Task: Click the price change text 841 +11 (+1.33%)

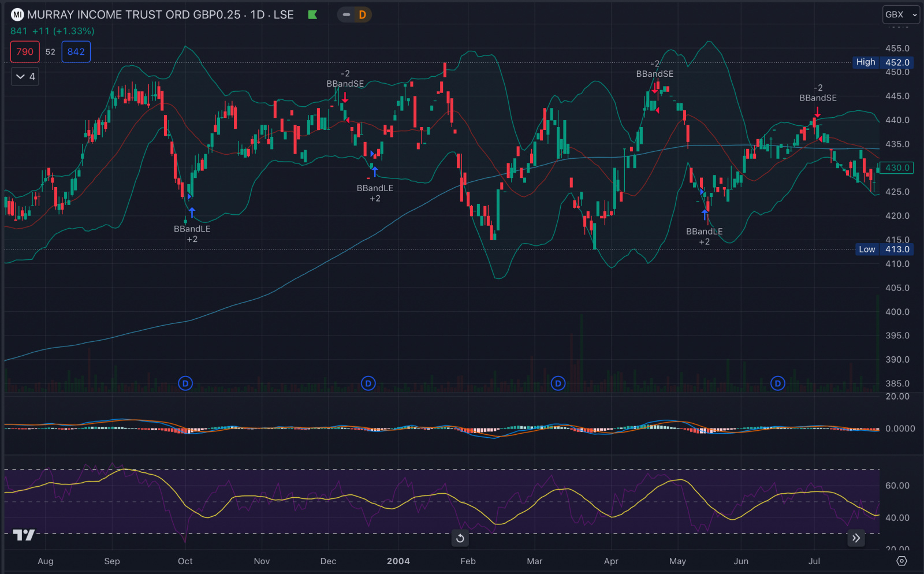Action: [53, 31]
